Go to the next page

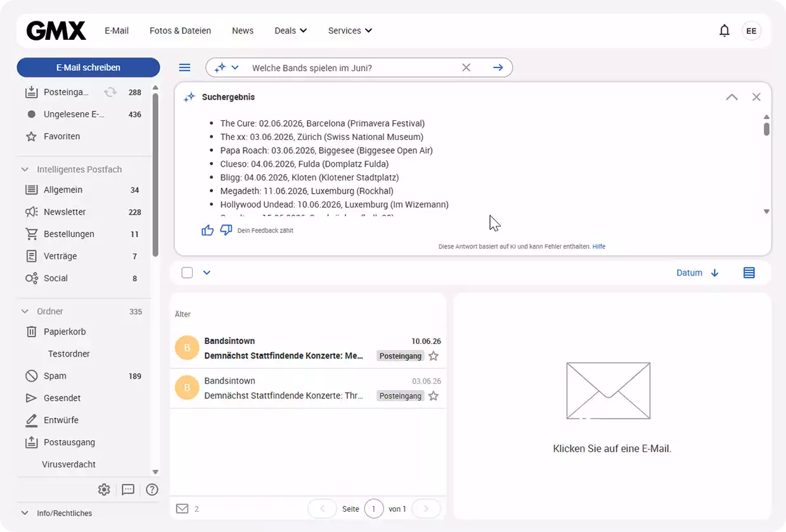tap(426, 509)
